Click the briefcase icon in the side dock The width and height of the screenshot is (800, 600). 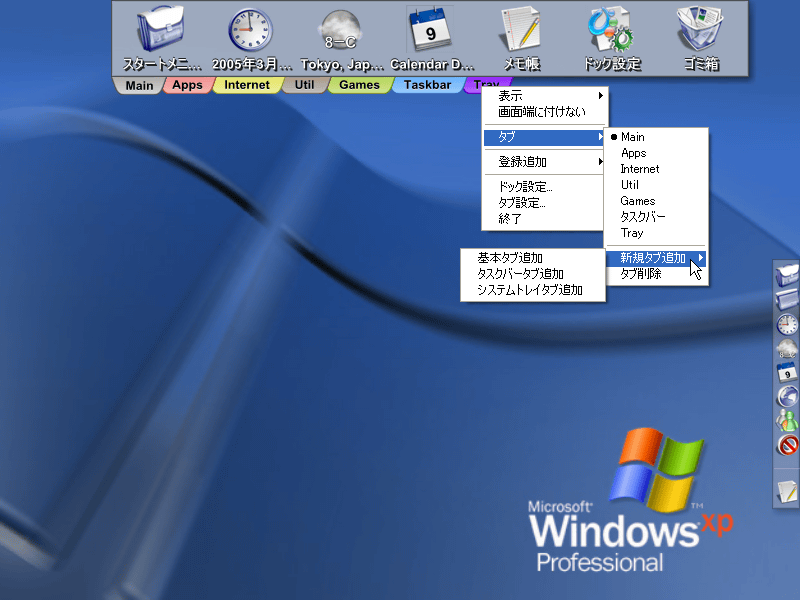pyautogui.click(x=787, y=274)
